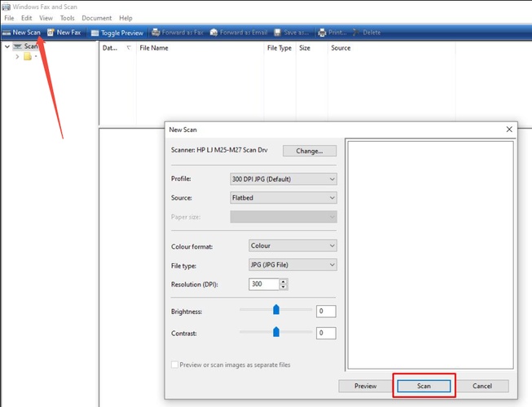The height and width of the screenshot is (407, 532).
Task: Increase resolution with the up arrow
Action: pos(284,282)
